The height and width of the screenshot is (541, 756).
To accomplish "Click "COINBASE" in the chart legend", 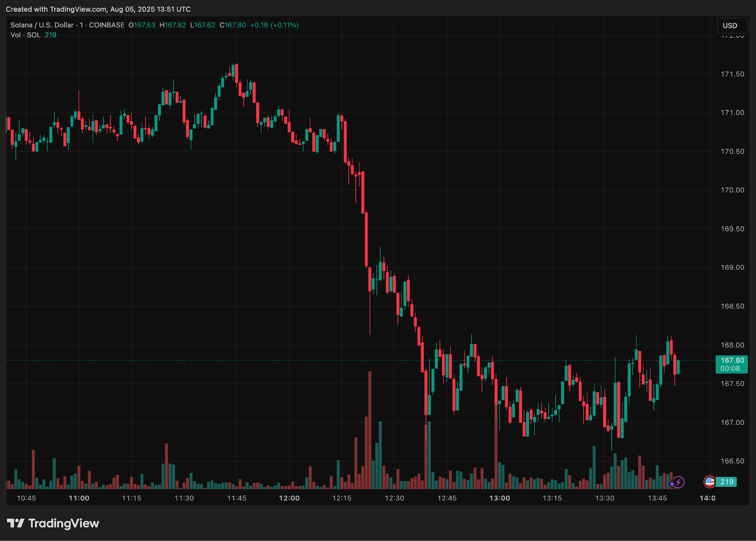I will tap(106, 25).
